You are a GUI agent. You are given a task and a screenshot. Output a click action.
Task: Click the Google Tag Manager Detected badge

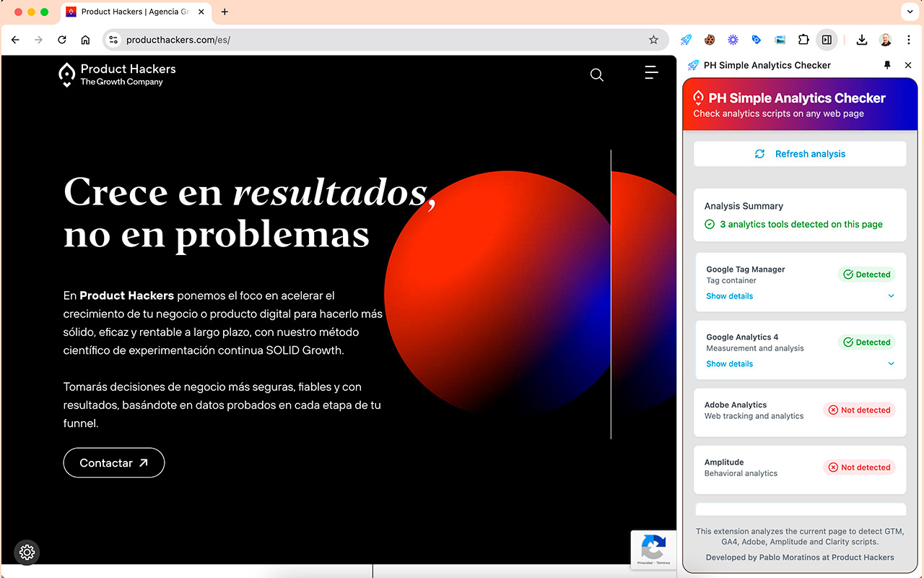866,275
